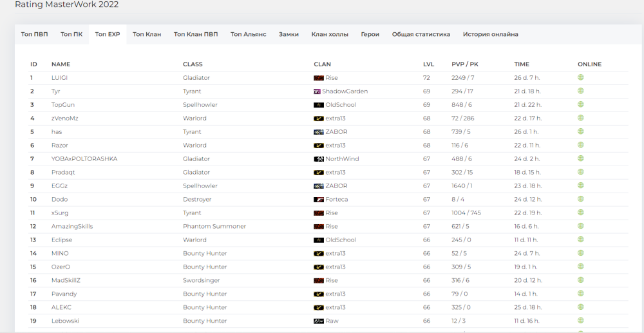
Task: Click the NorthWind clan name
Action: tap(342, 159)
